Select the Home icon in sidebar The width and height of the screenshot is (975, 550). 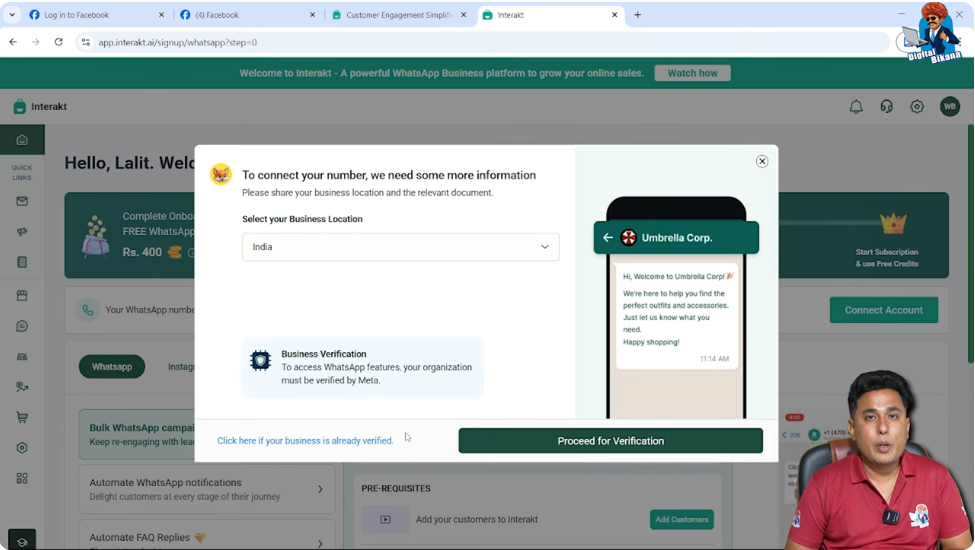point(22,140)
